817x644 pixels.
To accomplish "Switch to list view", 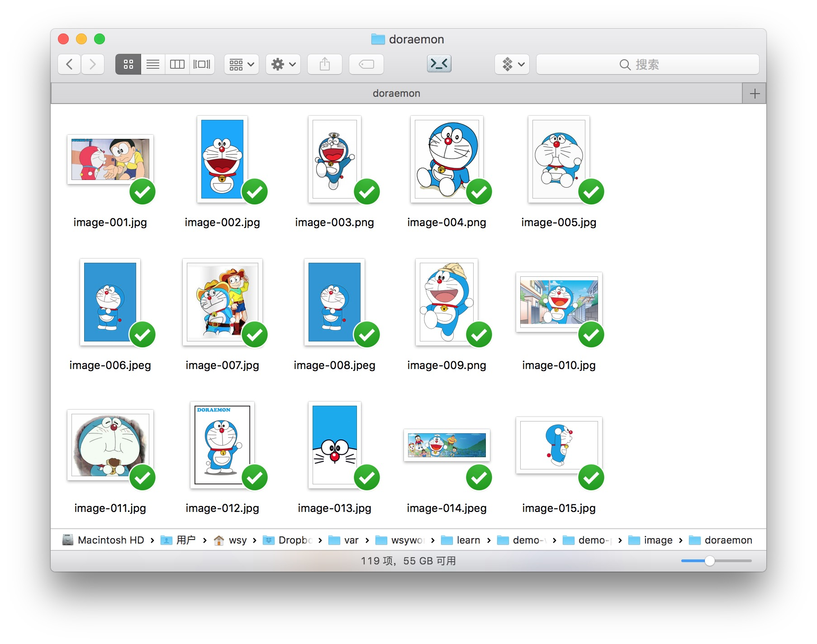I will tap(153, 64).
